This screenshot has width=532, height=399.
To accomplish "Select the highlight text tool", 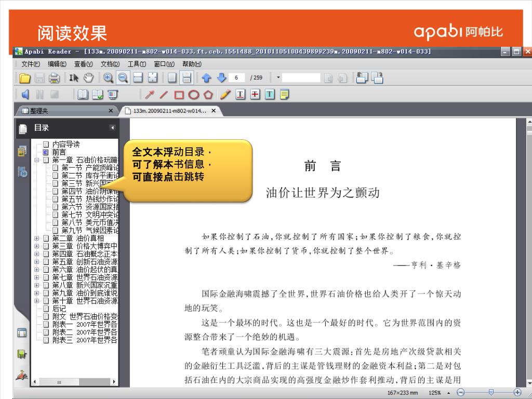I will [x=270, y=95].
